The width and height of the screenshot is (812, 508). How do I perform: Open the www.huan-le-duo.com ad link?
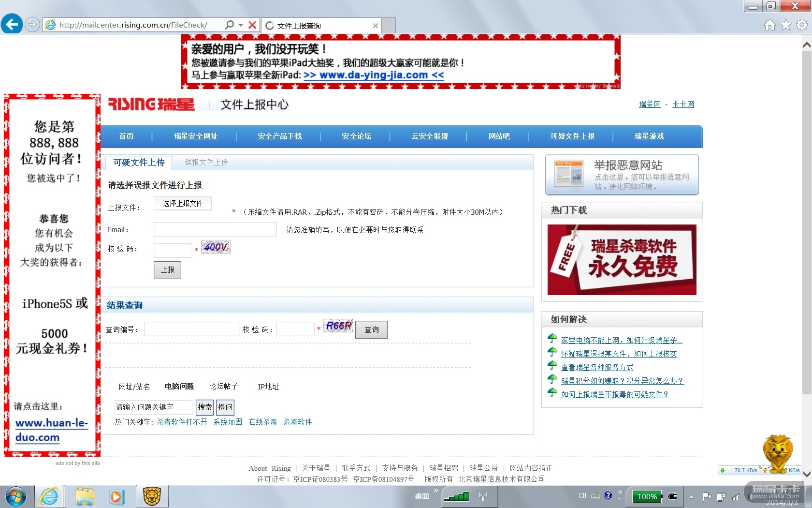(x=51, y=430)
